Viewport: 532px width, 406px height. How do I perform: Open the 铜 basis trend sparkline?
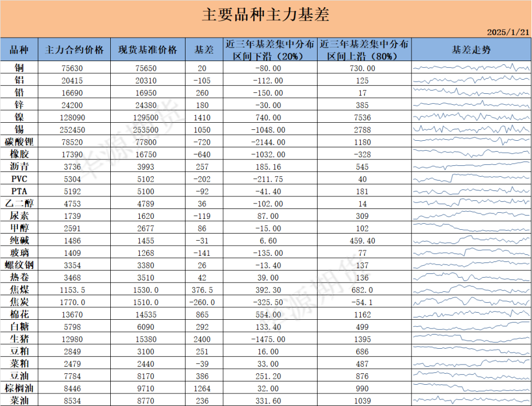pos(471,68)
